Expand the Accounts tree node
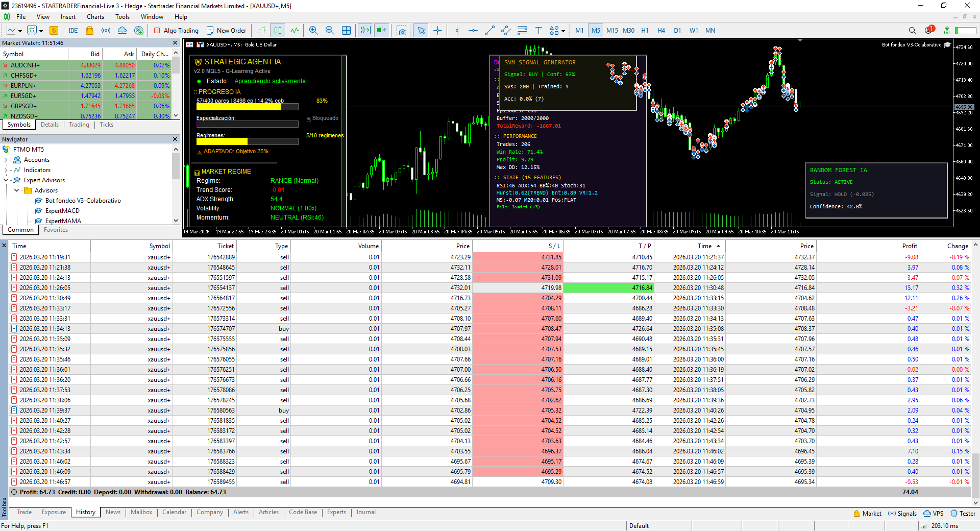The width and height of the screenshot is (980, 531). pyautogui.click(x=6, y=160)
